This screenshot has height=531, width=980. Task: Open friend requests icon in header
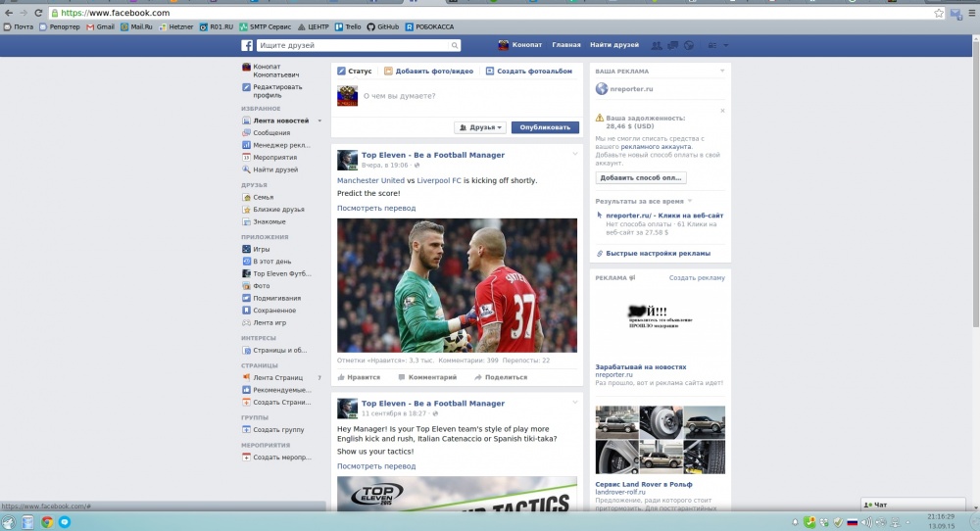657,46
